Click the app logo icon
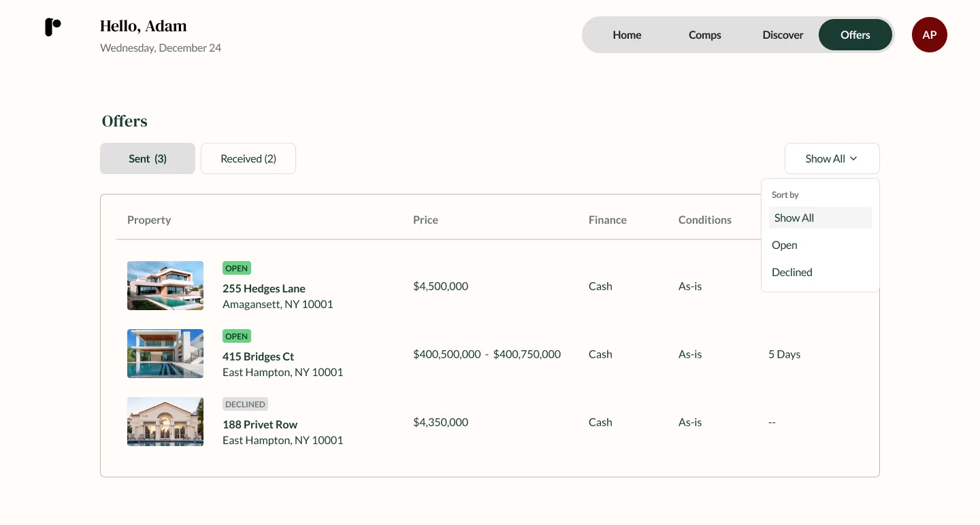This screenshot has height=525, width=980. [53, 27]
